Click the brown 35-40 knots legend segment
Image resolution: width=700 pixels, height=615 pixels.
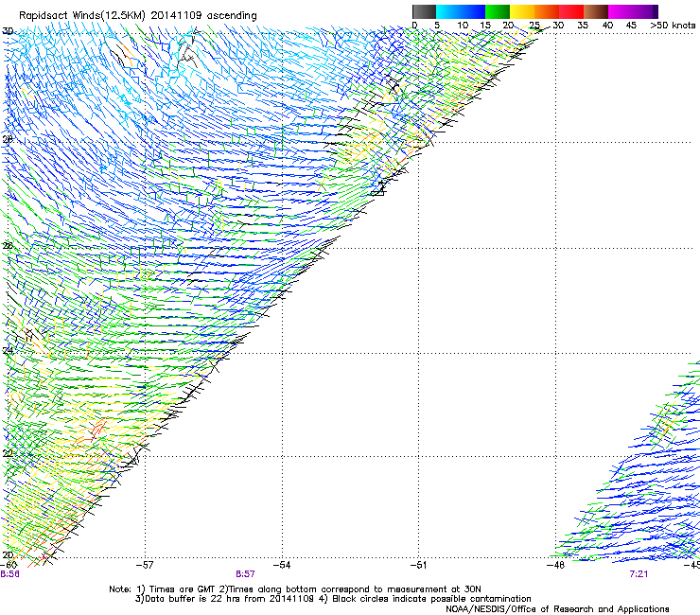tap(596, 11)
